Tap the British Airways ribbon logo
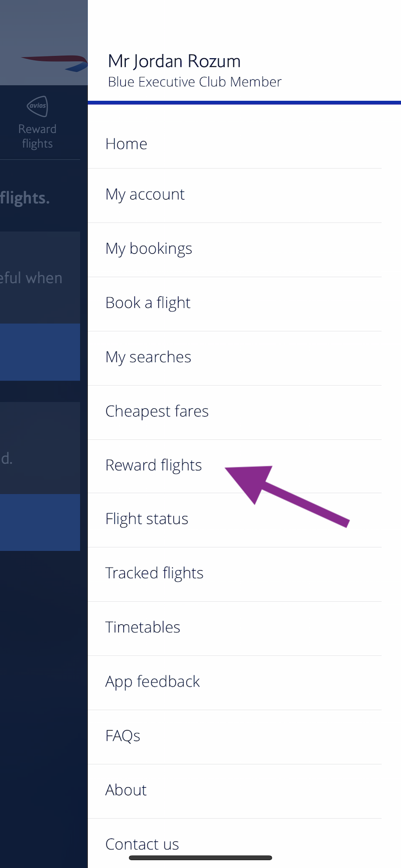The width and height of the screenshot is (401, 868). (54, 63)
